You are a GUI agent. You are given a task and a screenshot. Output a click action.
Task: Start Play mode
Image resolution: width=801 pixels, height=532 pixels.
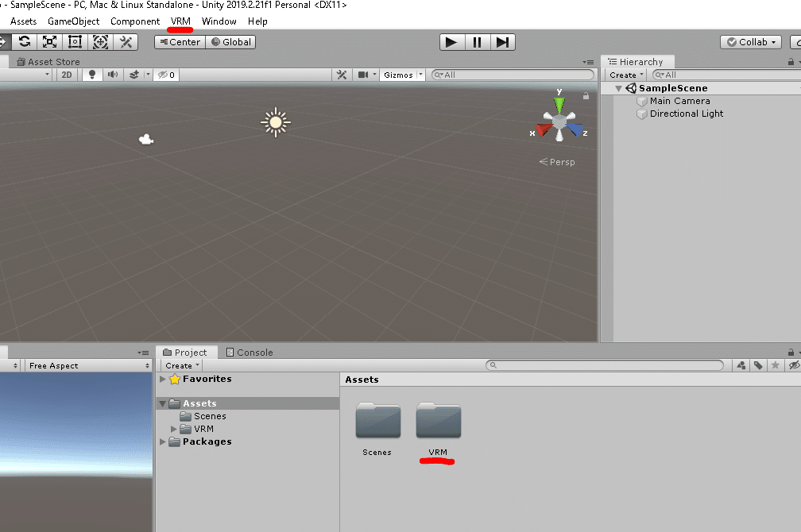click(451, 42)
